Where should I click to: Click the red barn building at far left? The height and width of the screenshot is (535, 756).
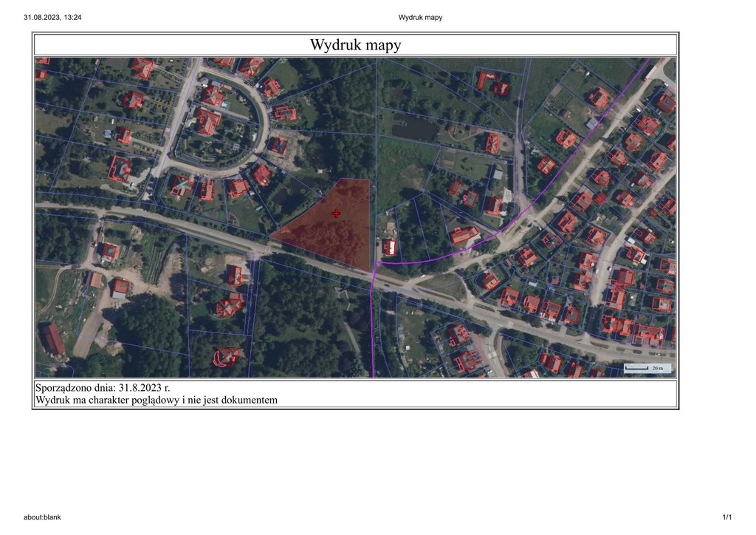54,339
